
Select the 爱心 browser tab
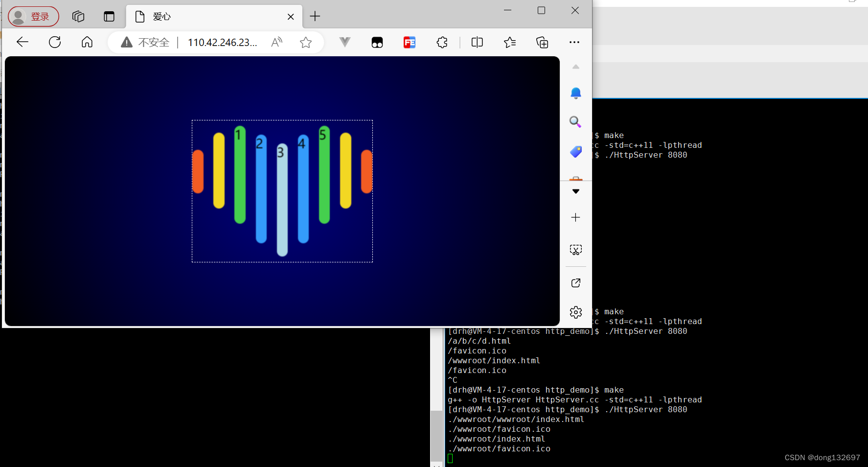[214, 17]
